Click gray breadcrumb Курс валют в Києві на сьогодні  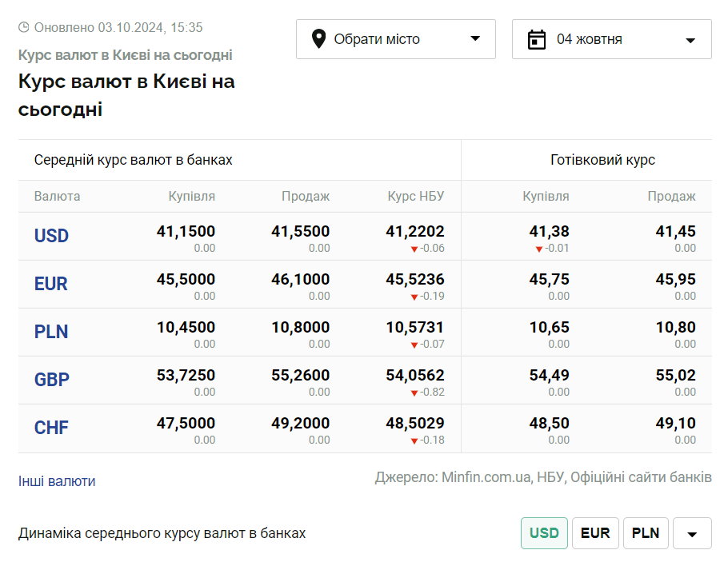126,55
